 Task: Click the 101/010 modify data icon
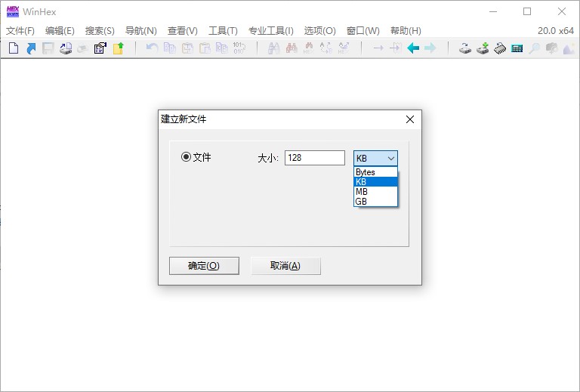(x=239, y=48)
